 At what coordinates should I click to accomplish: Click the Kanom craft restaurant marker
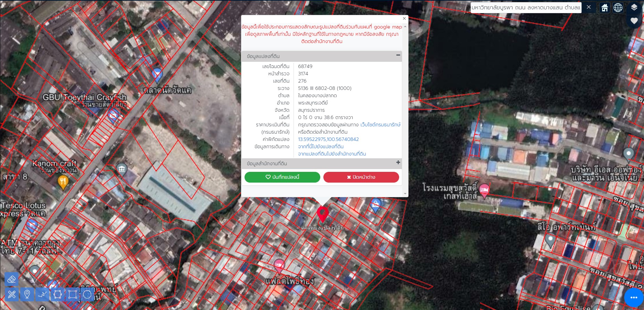coord(63,182)
